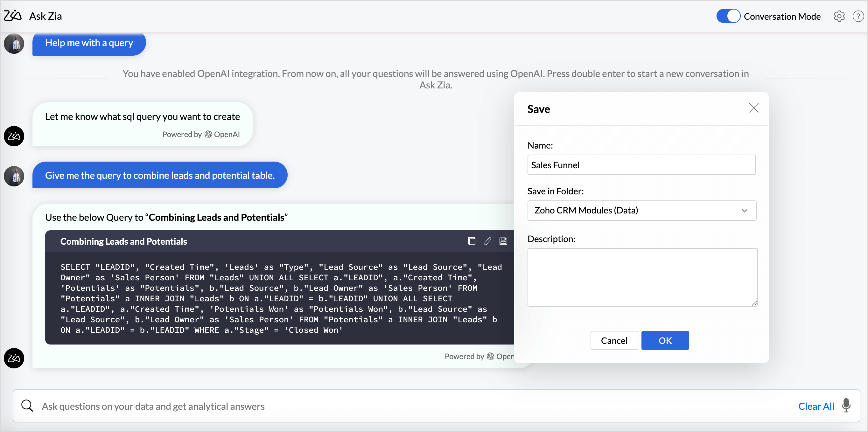Viewport: 868px width, 432px height.
Task: Click the SQL query code block text
Action: pyautogui.click(x=281, y=298)
